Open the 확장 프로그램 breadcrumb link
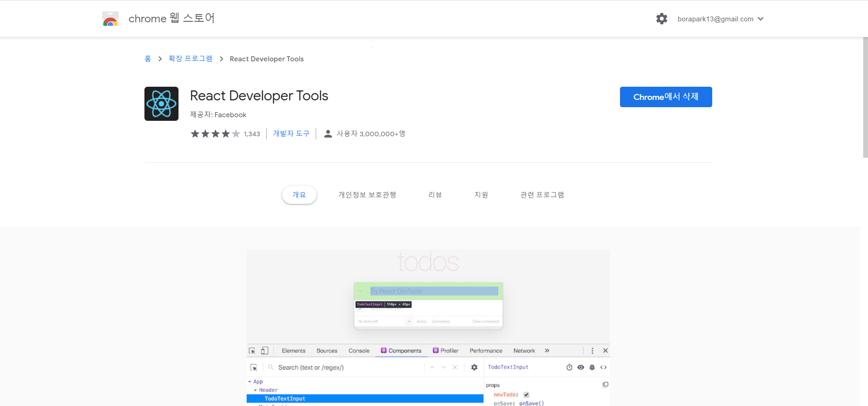This screenshot has width=868, height=406. click(x=190, y=59)
